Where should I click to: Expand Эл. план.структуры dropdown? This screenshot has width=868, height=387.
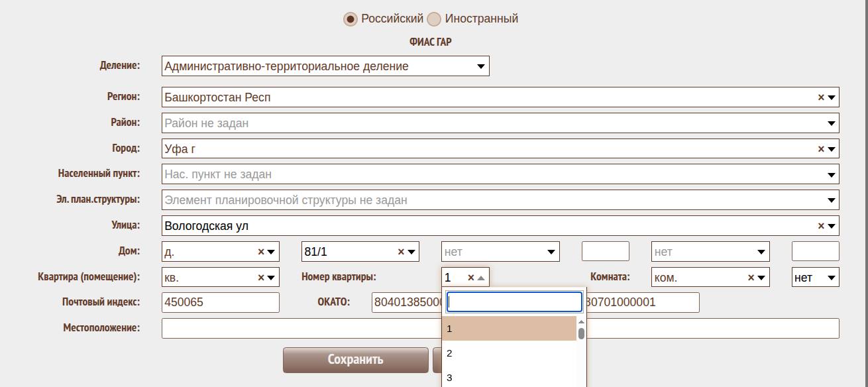[832, 200]
